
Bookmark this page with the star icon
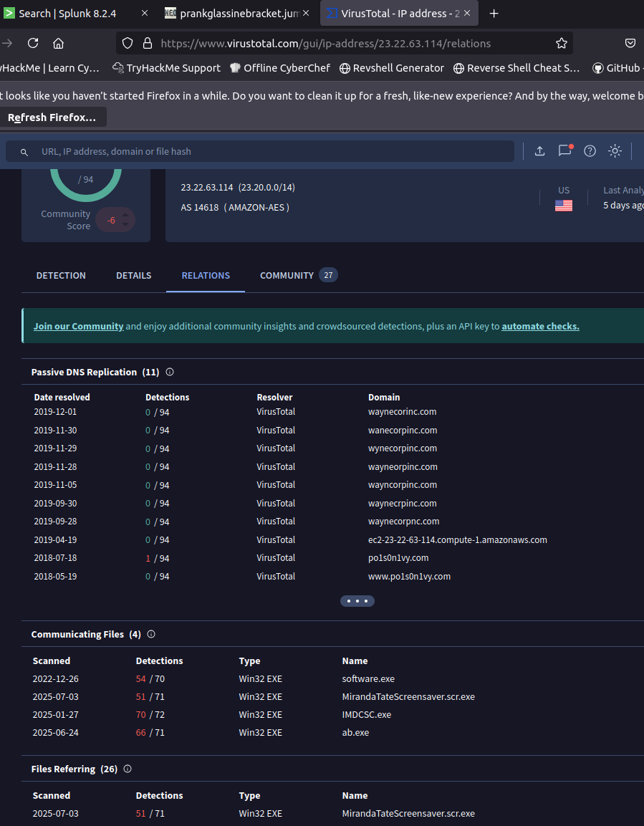(562, 43)
